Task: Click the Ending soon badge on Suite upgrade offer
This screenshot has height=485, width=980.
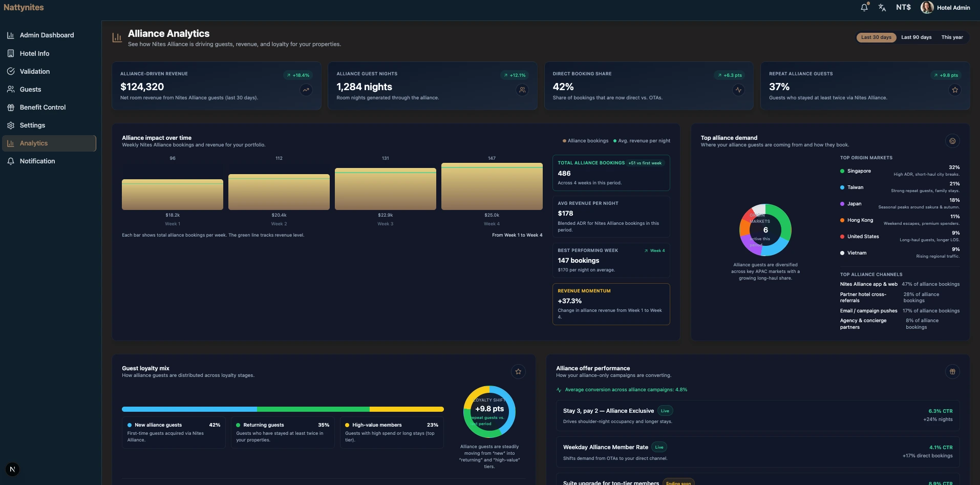Action: [678, 482]
